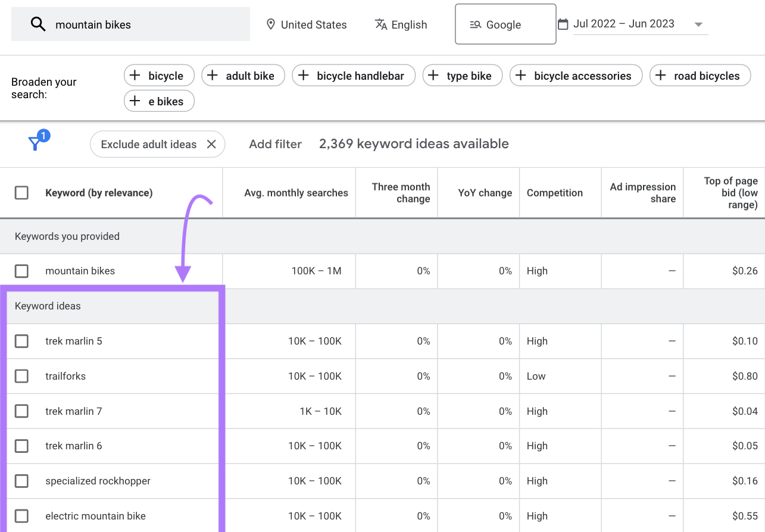The width and height of the screenshot is (765, 532).
Task: Check the trek marlin 6 checkbox
Action: pyautogui.click(x=21, y=446)
